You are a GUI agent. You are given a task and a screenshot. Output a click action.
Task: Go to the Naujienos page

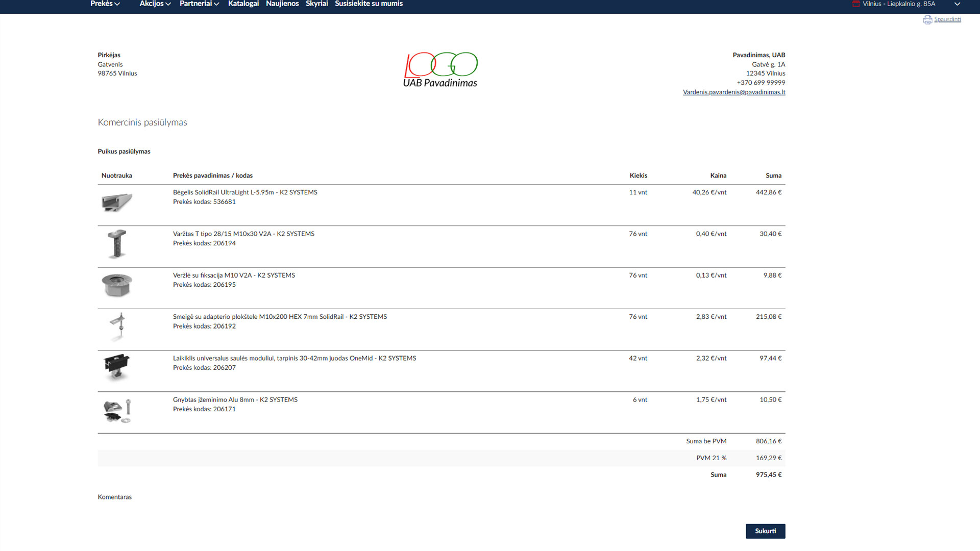(282, 4)
